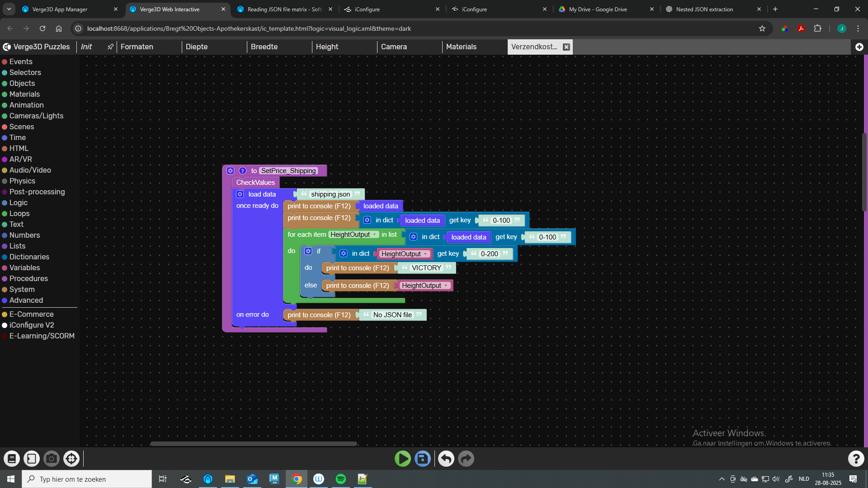The width and height of the screenshot is (868, 488).
Task: Click the shipping.json text field
Action: pos(330,194)
